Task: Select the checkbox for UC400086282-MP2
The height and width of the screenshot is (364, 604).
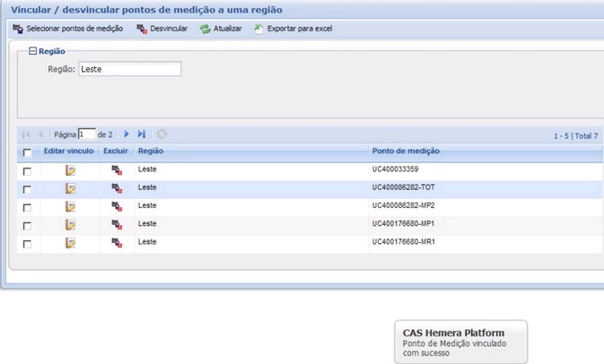Action: click(x=27, y=207)
